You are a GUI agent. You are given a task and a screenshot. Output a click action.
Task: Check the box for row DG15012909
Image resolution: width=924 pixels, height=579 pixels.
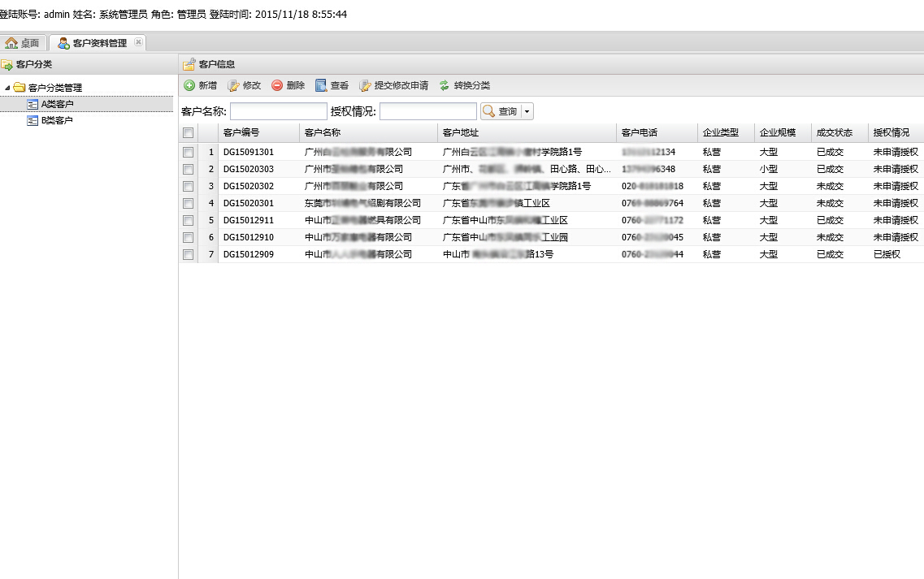[188, 254]
